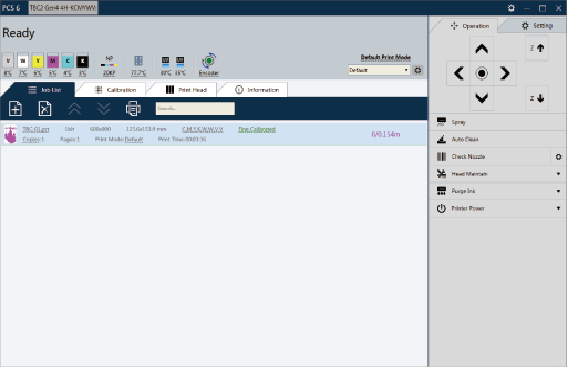The height and width of the screenshot is (367, 567).
Task: Move carriage left with left arrow
Action: click(459, 73)
